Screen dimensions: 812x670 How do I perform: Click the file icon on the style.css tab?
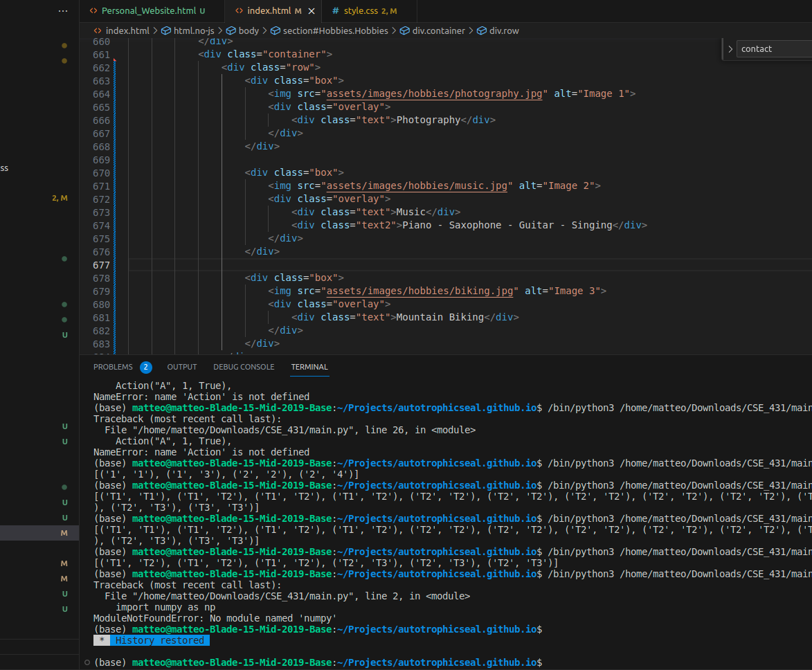336,11
